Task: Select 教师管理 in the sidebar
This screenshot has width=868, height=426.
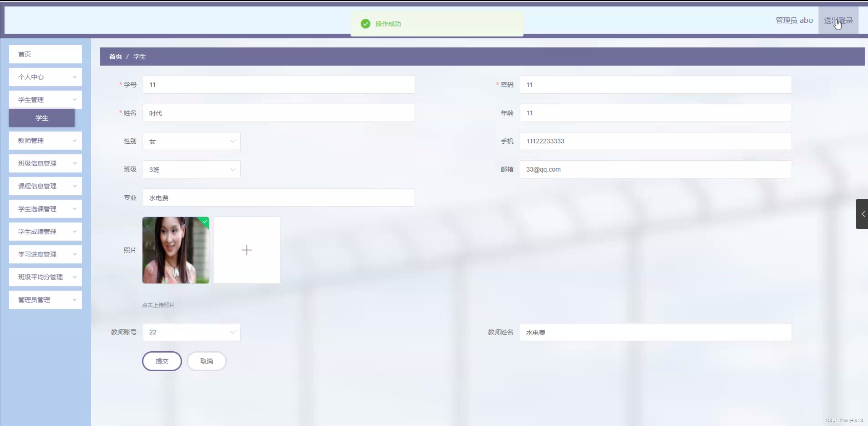Action: pos(45,140)
